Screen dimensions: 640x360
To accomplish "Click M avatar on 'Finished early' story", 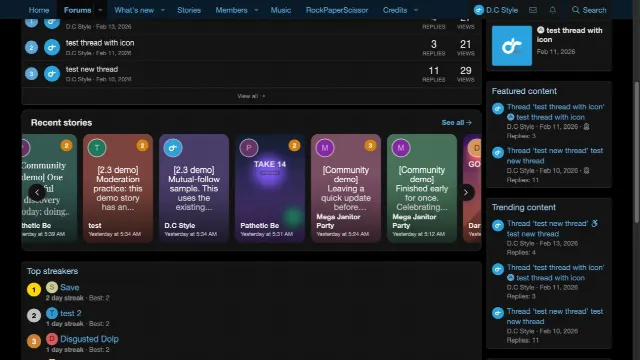I will [401, 148].
